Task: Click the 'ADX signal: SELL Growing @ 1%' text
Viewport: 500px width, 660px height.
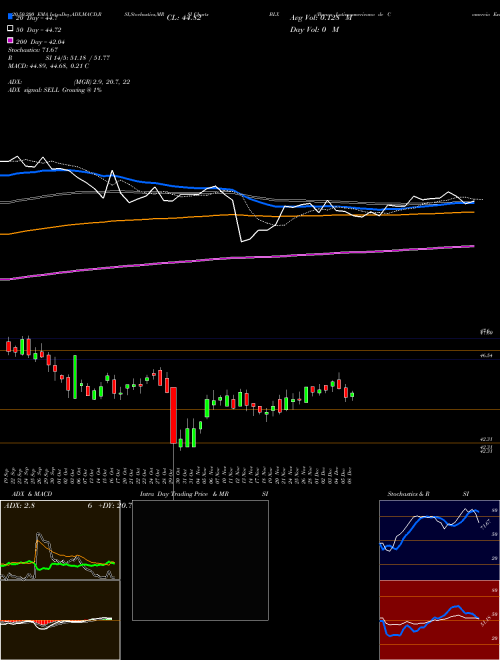Action: coord(55,90)
